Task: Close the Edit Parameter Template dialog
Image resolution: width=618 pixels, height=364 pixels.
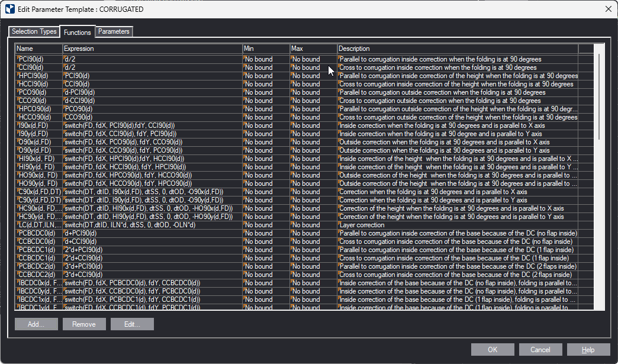Action: 608,9
